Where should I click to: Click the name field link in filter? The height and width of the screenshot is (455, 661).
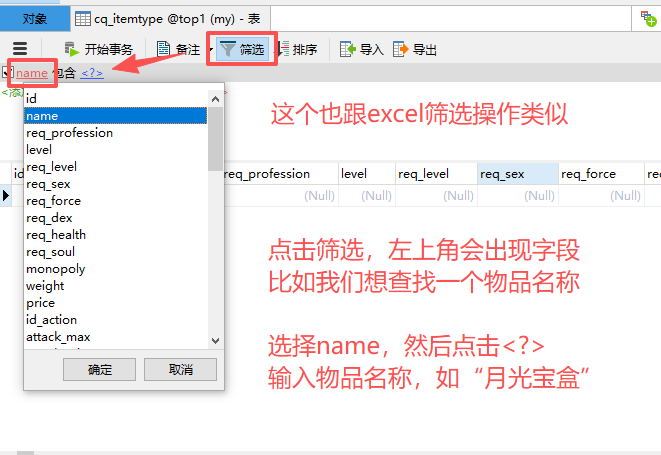point(32,73)
